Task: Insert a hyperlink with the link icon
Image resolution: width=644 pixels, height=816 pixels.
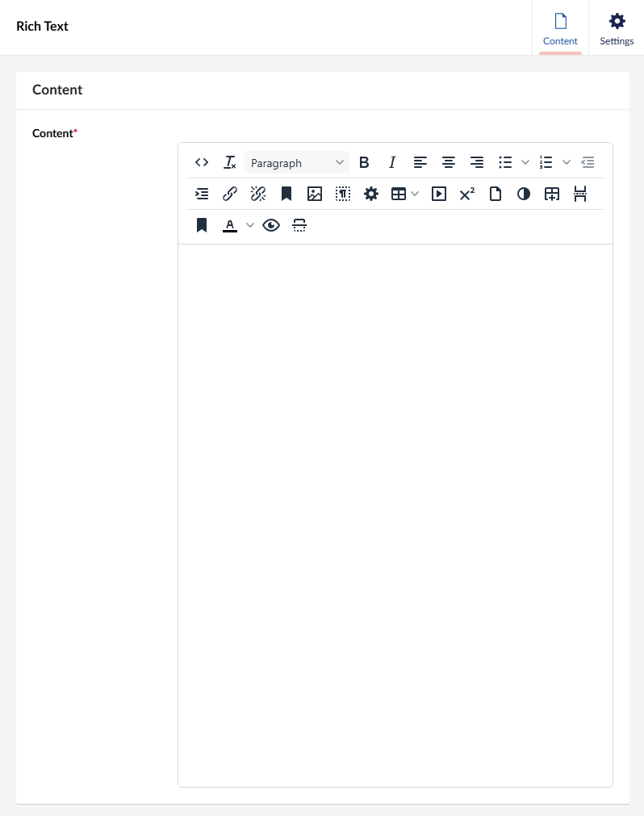Action: tap(230, 194)
